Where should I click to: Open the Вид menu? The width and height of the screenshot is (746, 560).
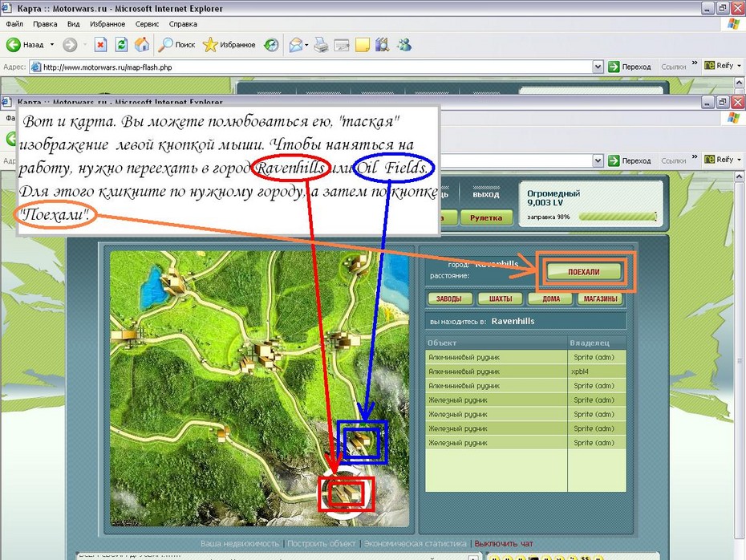[x=73, y=24]
